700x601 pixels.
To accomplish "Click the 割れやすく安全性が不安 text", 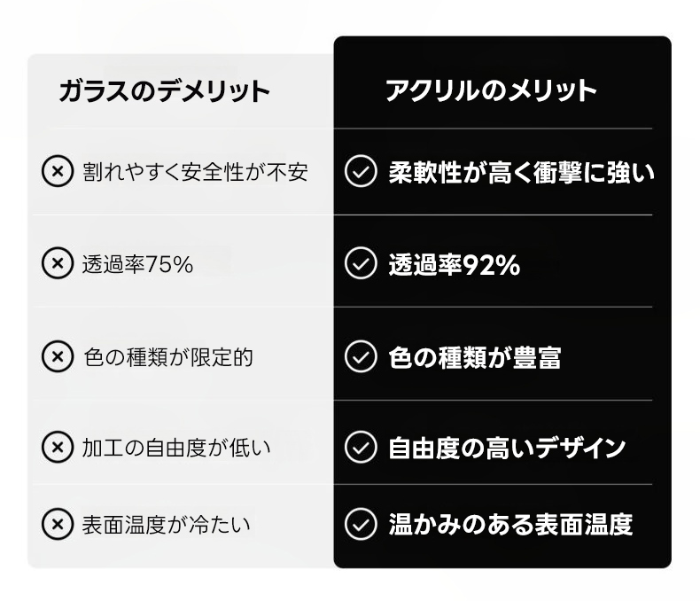I will pyautogui.click(x=195, y=171).
